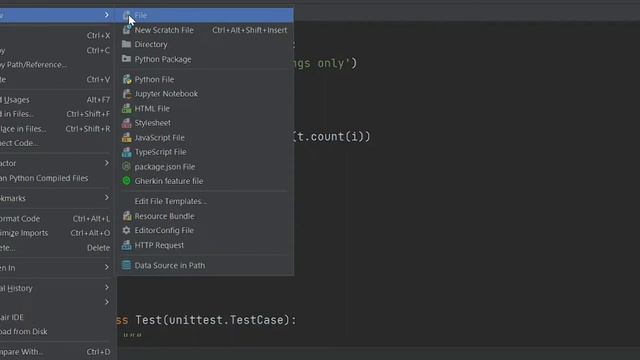Click the HTTP Request icon
This screenshot has height=360, width=640.
point(127,245)
